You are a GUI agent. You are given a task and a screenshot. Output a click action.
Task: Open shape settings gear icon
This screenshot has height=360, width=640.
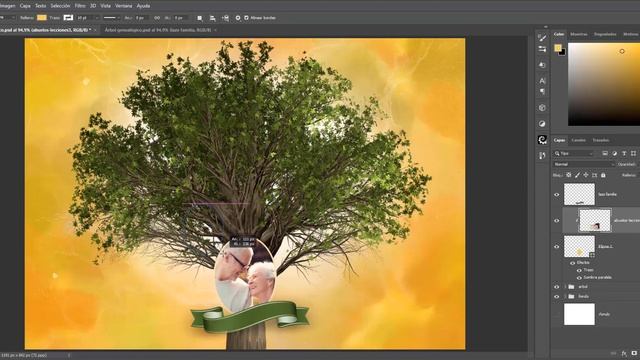pyautogui.click(x=238, y=18)
